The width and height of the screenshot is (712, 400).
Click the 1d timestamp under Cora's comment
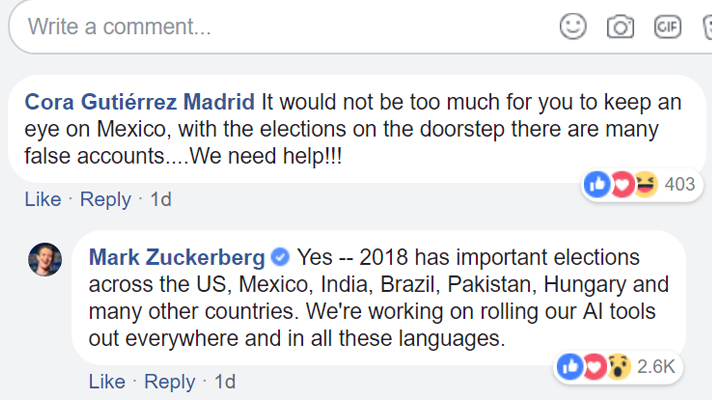coord(160,199)
